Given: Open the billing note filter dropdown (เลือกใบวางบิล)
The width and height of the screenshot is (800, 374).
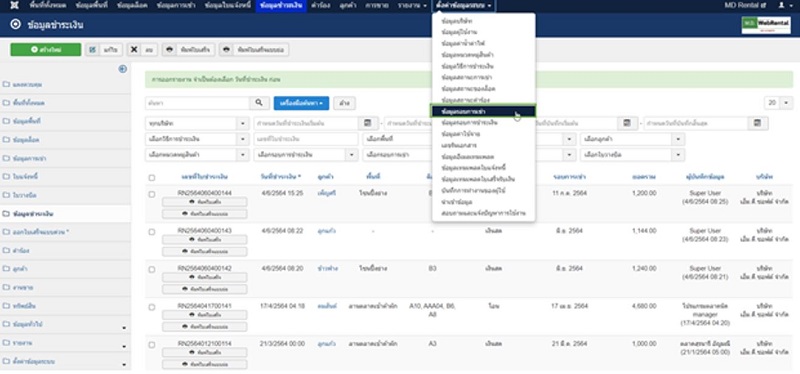Looking at the screenshot, I should point(632,154).
